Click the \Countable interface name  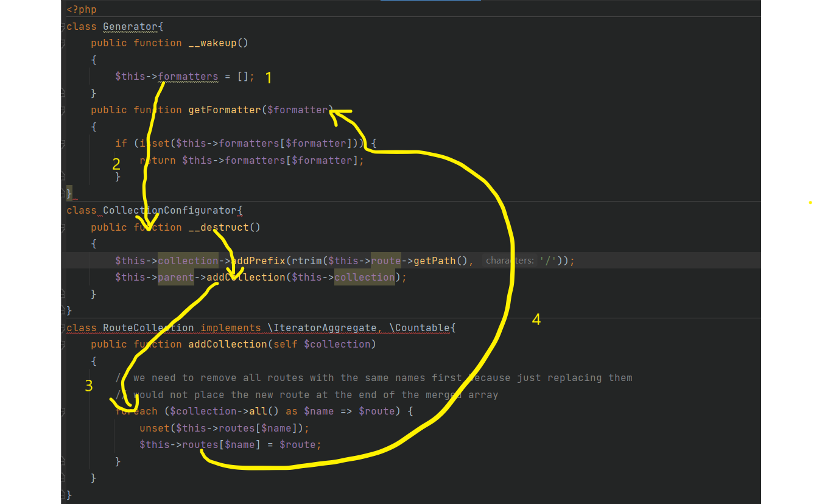pyautogui.click(x=420, y=327)
